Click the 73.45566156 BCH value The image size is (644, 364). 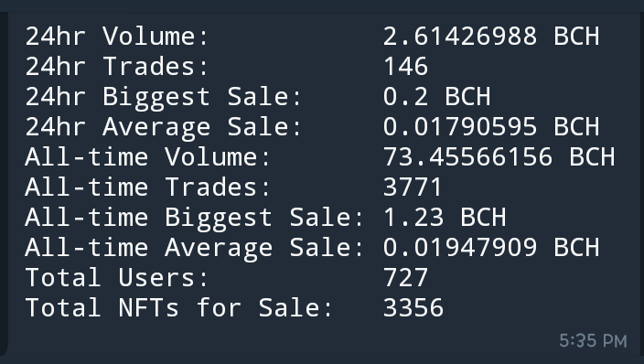pyautogui.click(x=499, y=157)
